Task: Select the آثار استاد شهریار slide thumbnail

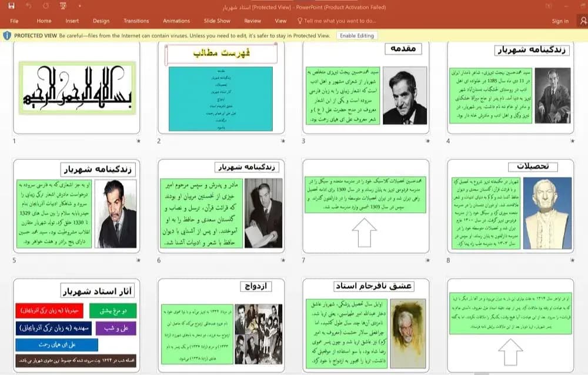Action: pos(76,325)
